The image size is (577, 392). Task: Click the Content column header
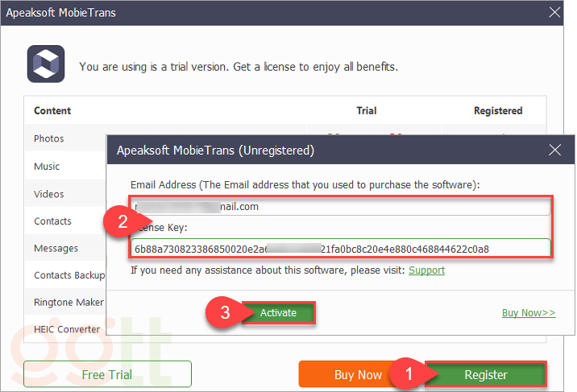tap(52, 111)
